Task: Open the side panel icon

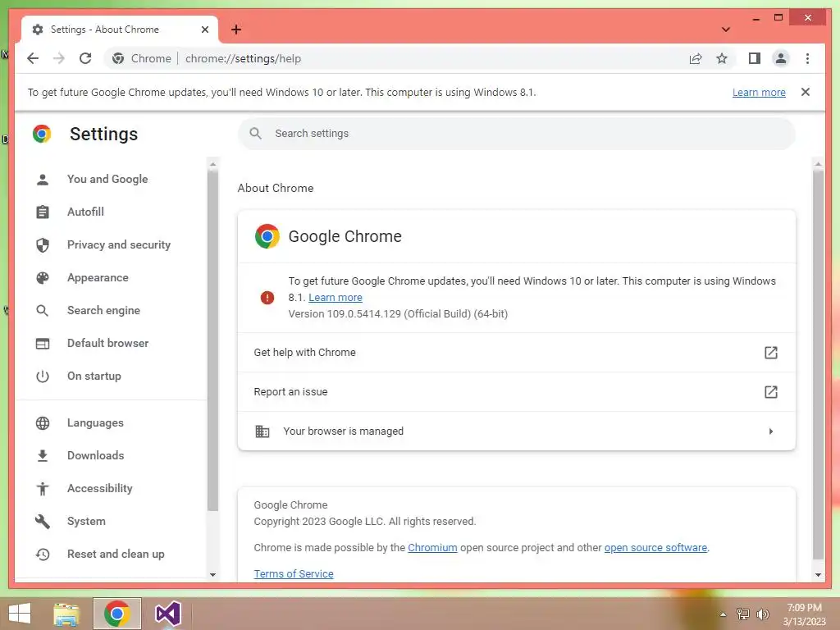Action: 755,58
